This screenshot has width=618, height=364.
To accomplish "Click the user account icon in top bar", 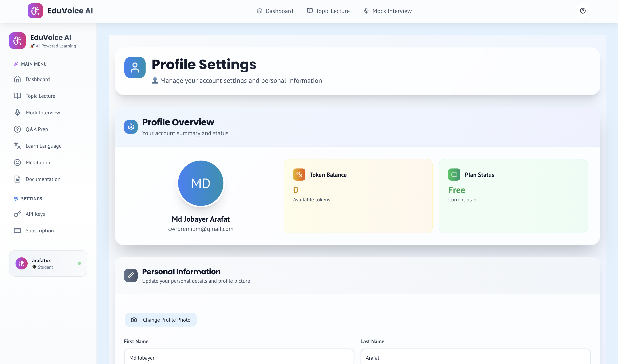I will click(x=583, y=11).
